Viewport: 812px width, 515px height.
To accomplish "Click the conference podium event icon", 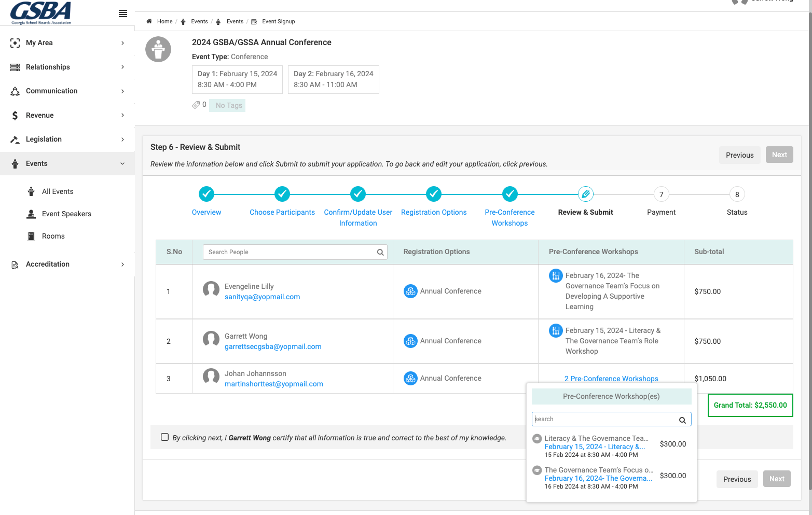I will (158, 49).
